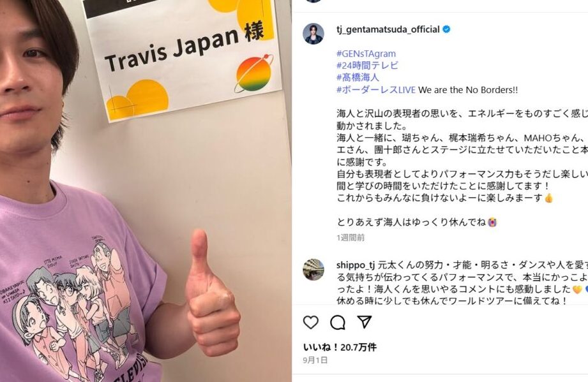Open the #高橋海人 hashtag
The width and height of the screenshot is (588, 382).
coord(358,78)
